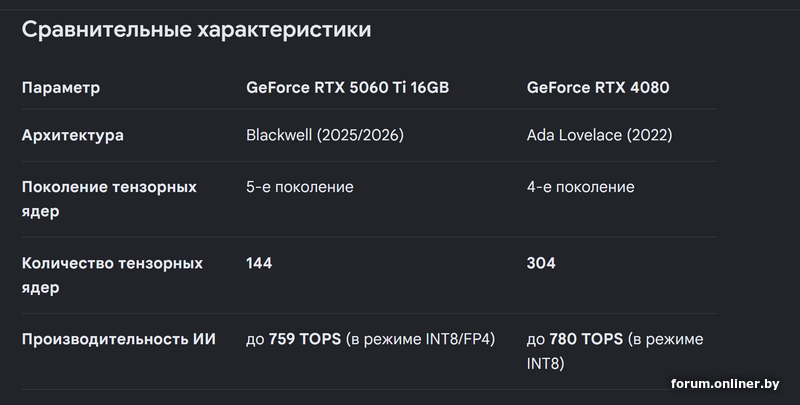
Task: Click the 'Сравнительные характеристики' heading
Action: tap(196, 30)
